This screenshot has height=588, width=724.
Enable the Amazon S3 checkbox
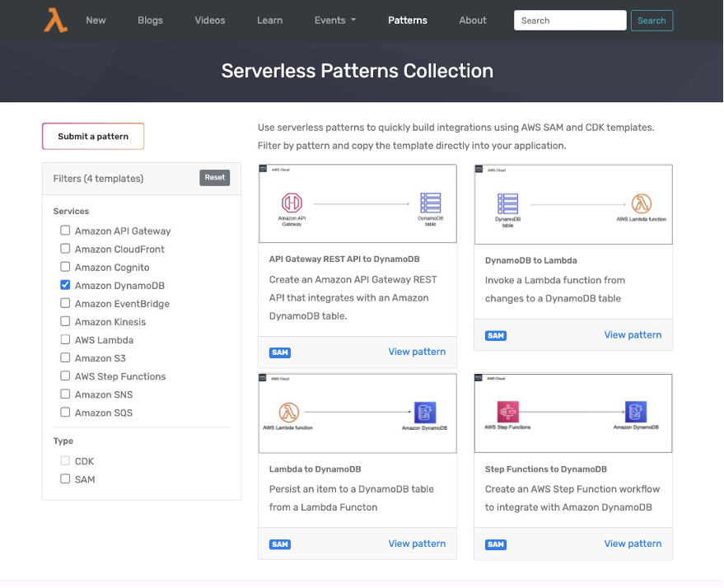pos(65,357)
